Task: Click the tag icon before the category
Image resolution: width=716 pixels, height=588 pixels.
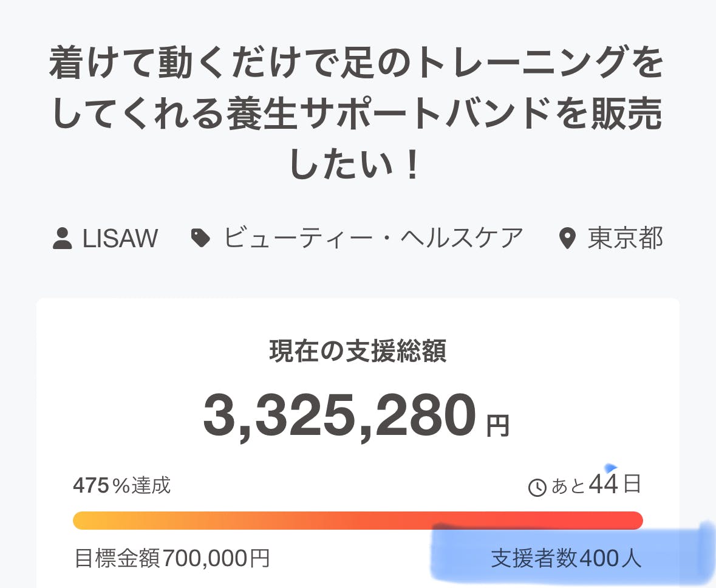Action: pos(201,238)
